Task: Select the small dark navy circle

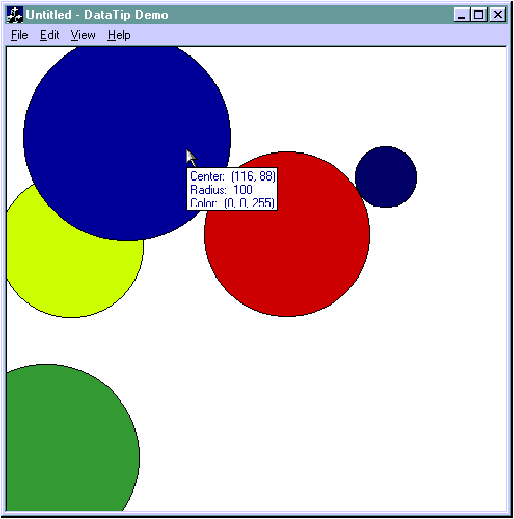Action: [386, 177]
